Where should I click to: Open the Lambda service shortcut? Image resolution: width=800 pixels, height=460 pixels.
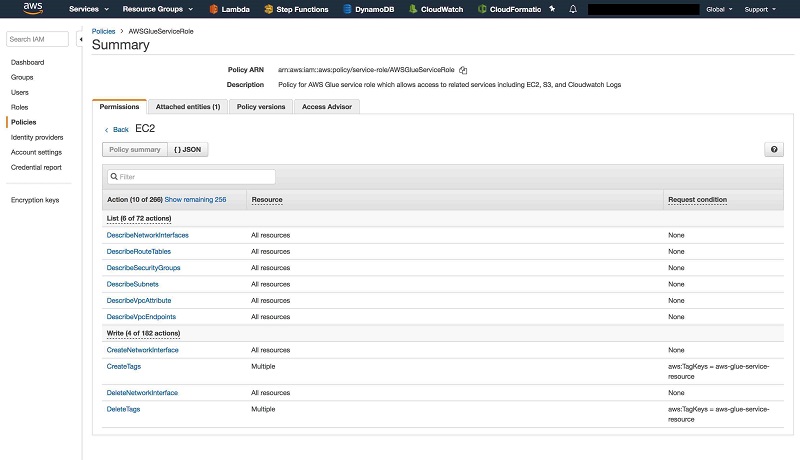230,9
